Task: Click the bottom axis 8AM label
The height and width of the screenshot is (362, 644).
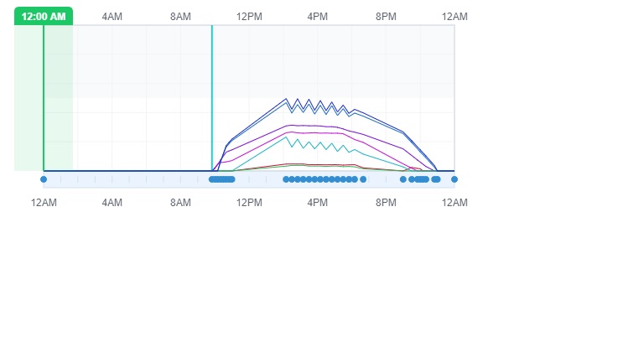Action: pos(181,203)
